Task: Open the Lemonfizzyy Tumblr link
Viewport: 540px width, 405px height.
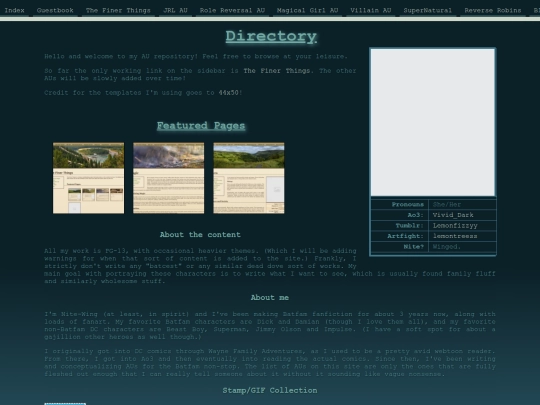Action: tap(455, 226)
